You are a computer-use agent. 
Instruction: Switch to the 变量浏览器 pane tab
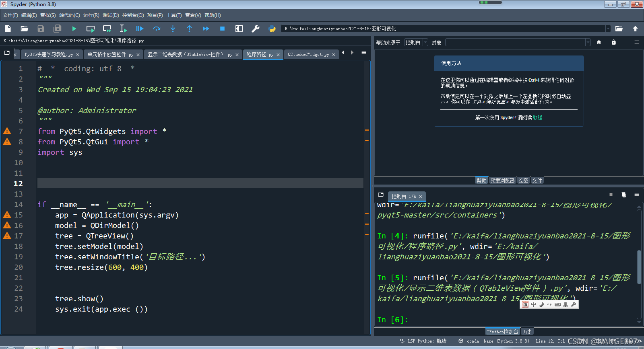[x=502, y=181]
